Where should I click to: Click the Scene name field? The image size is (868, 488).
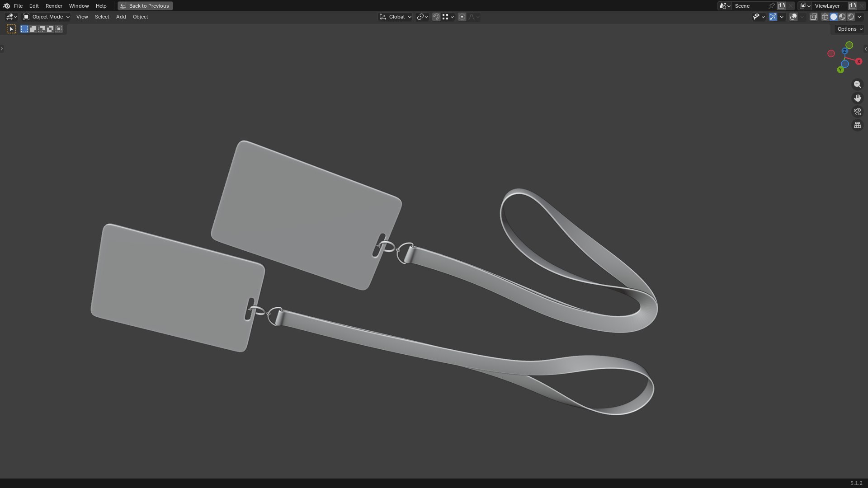coord(750,6)
